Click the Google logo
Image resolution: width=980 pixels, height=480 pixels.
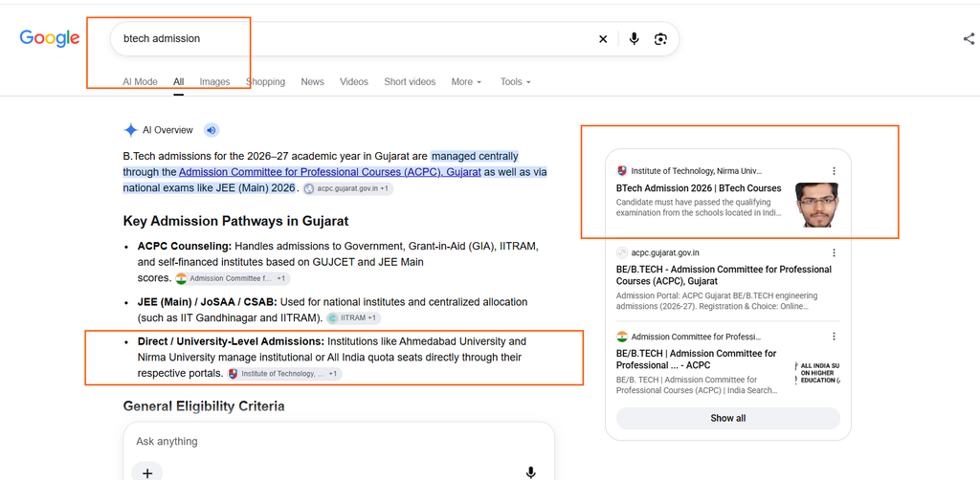pos(50,38)
